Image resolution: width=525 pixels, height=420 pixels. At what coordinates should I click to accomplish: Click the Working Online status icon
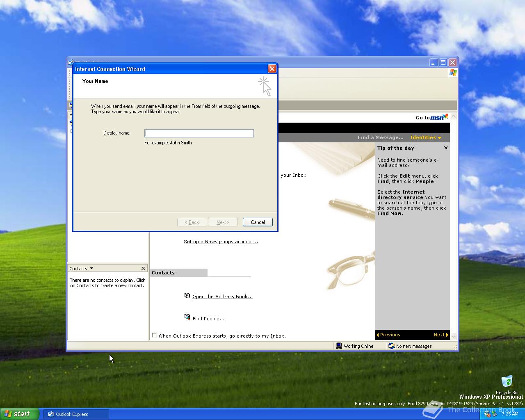[339, 346]
